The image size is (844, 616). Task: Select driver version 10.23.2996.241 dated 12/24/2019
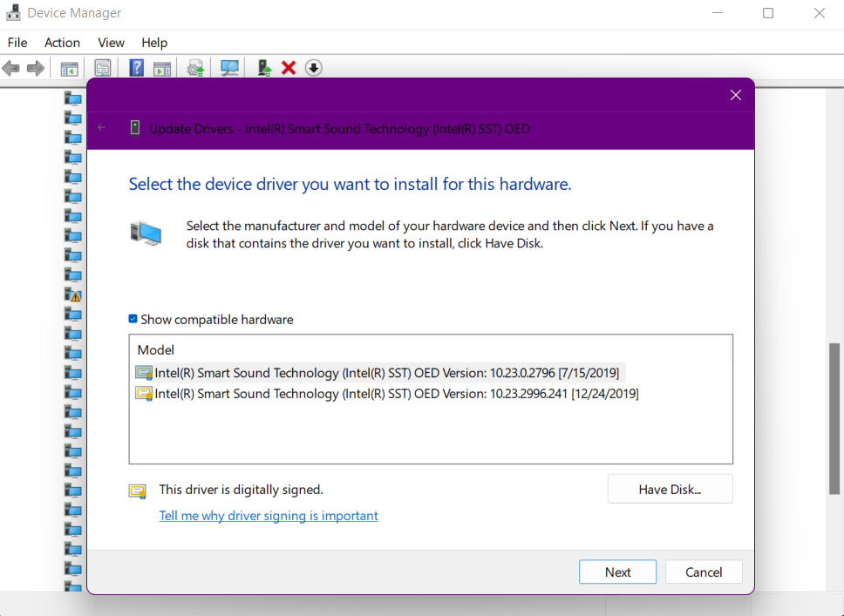tap(396, 394)
